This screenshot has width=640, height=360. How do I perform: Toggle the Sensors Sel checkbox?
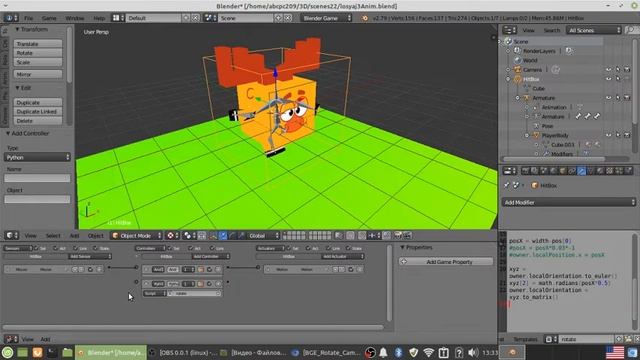click(36, 248)
